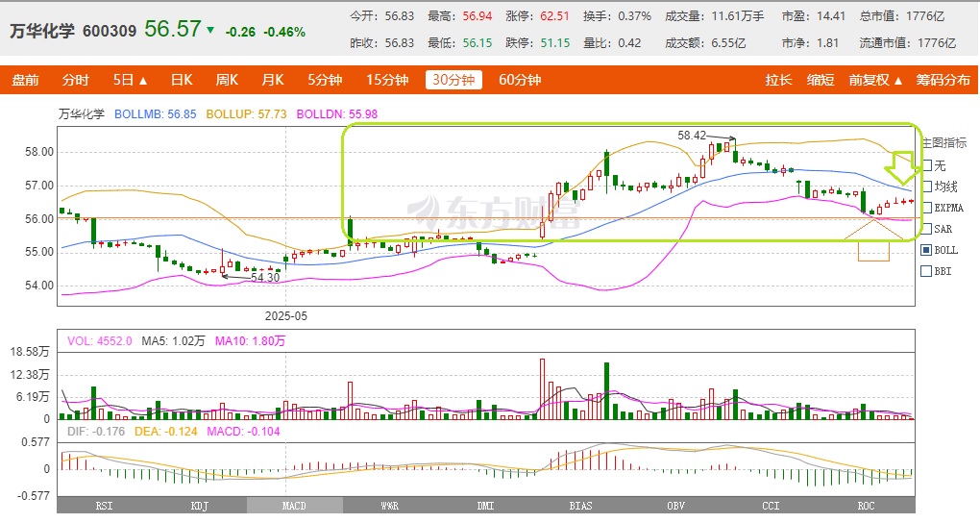Click the 万华化学 stock name
This screenshot has width=980, height=523.
click(x=42, y=31)
